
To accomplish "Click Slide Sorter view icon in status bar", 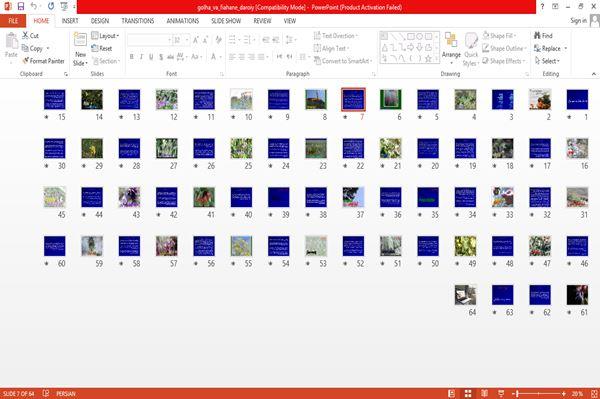I will pyautogui.click(x=468, y=393).
